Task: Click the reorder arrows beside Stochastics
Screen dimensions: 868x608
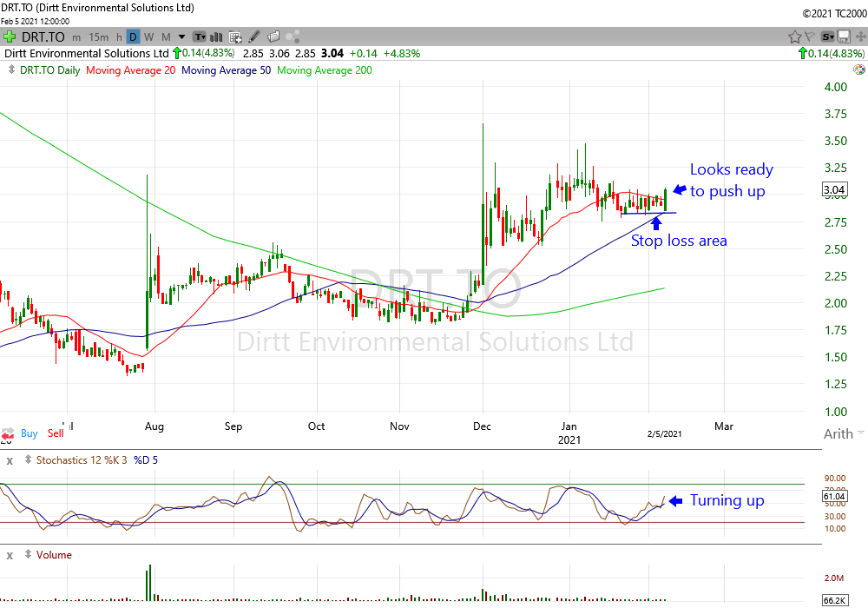Action: coord(28,459)
